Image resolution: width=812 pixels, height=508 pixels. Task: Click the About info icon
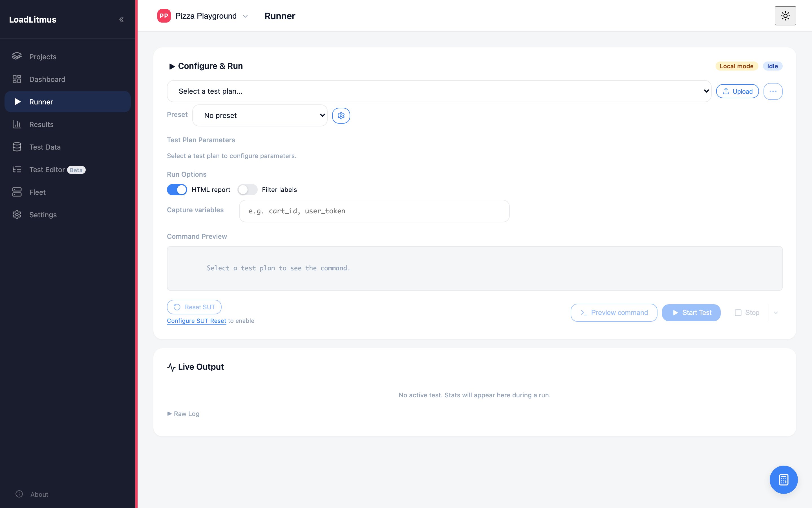tap(19, 494)
